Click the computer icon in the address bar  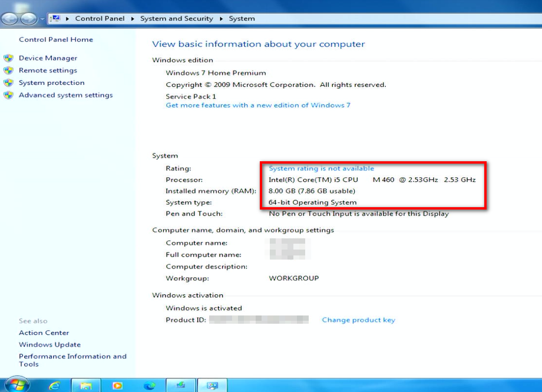pos(55,18)
